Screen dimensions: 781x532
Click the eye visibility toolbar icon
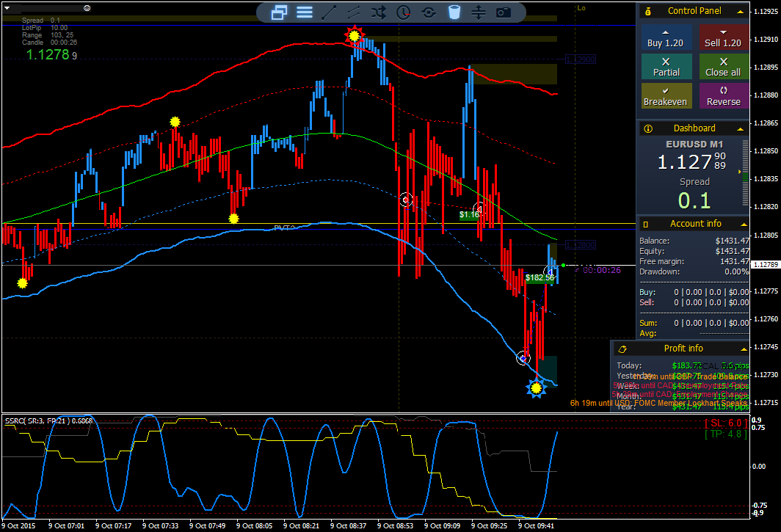pyautogui.click(x=429, y=12)
